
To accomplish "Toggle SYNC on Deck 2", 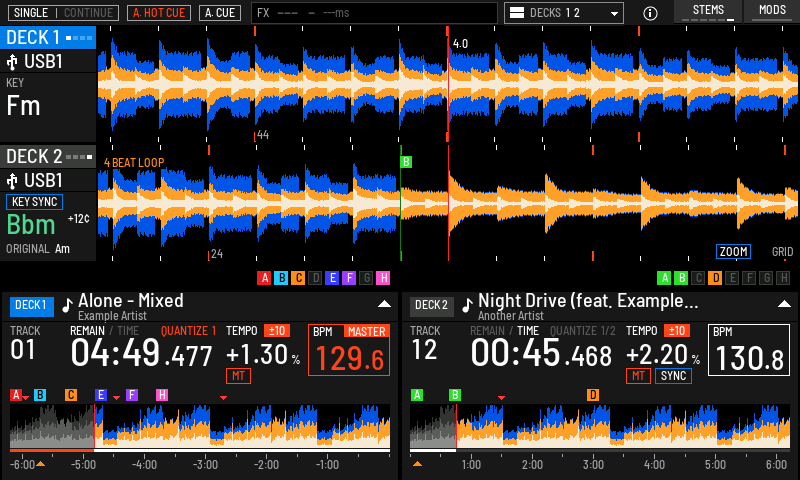I will point(673,376).
